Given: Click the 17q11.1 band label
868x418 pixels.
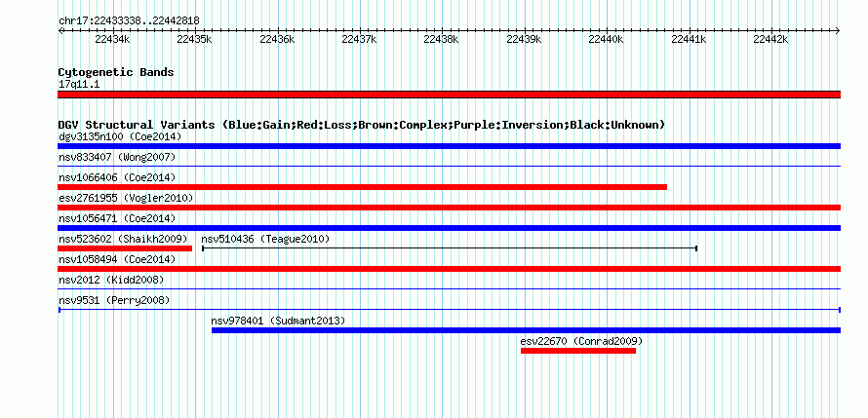Looking at the screenshot, I should (79, 85).
